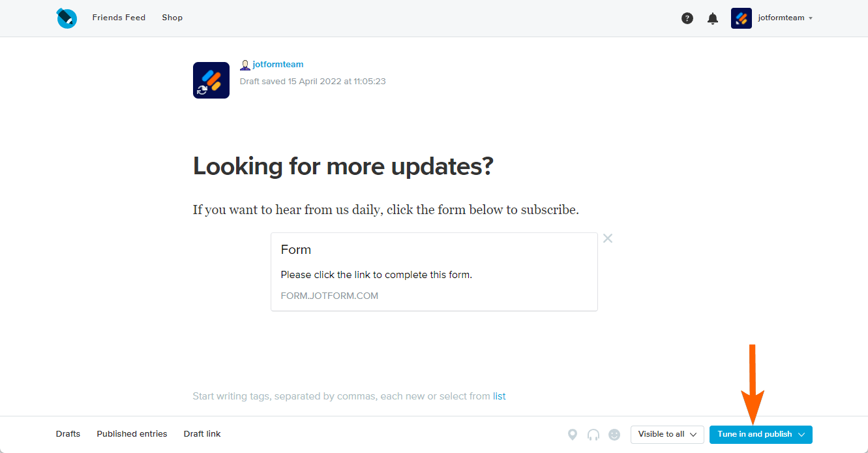This screenshot has width=868, height=453.
Task: Add a location with the pin icon
Action: click(572, 434)
